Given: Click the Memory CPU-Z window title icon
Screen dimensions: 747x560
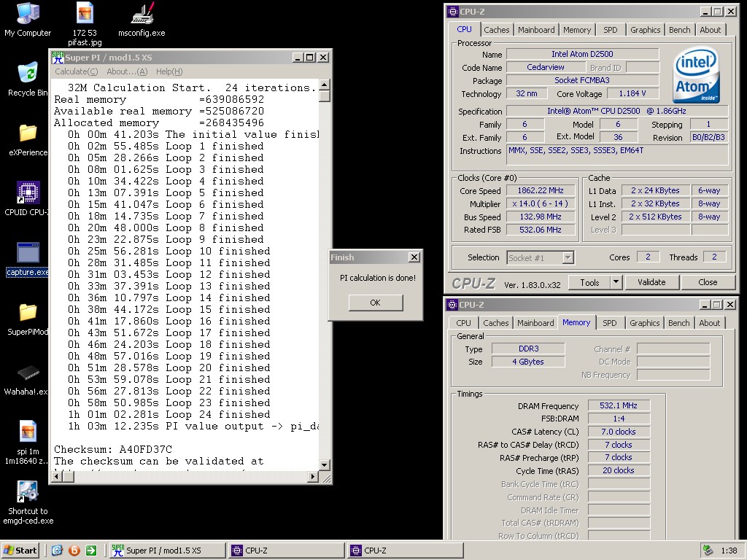Looking at the screenshot, I should [452, 304].
